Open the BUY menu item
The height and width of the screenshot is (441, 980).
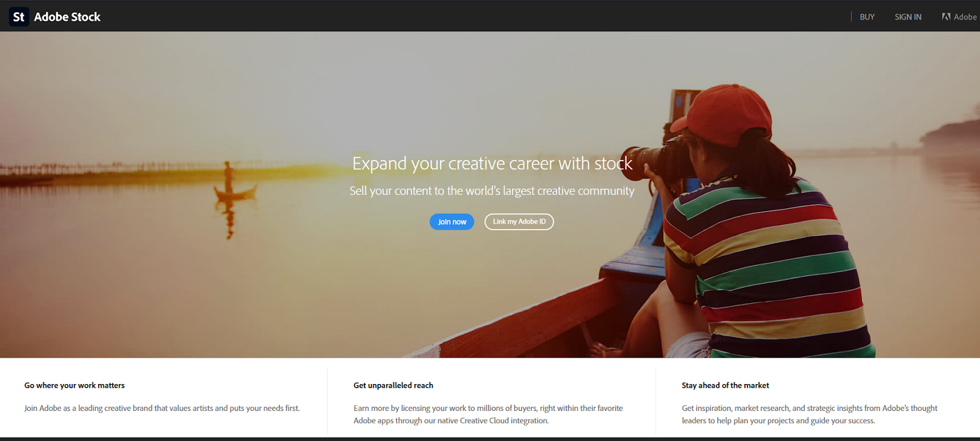point(867,17)
